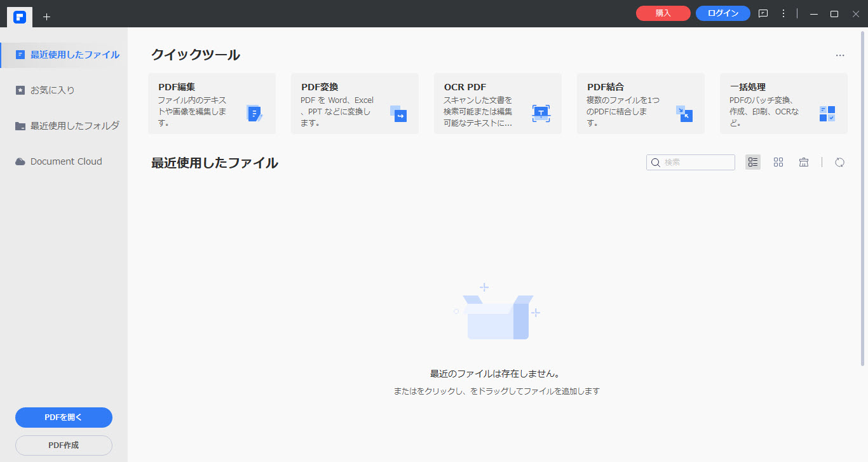Open Document Cloud in sidebar
This screenshot has height=462, width=868.
pyautogui.click(x=64, y=161)
